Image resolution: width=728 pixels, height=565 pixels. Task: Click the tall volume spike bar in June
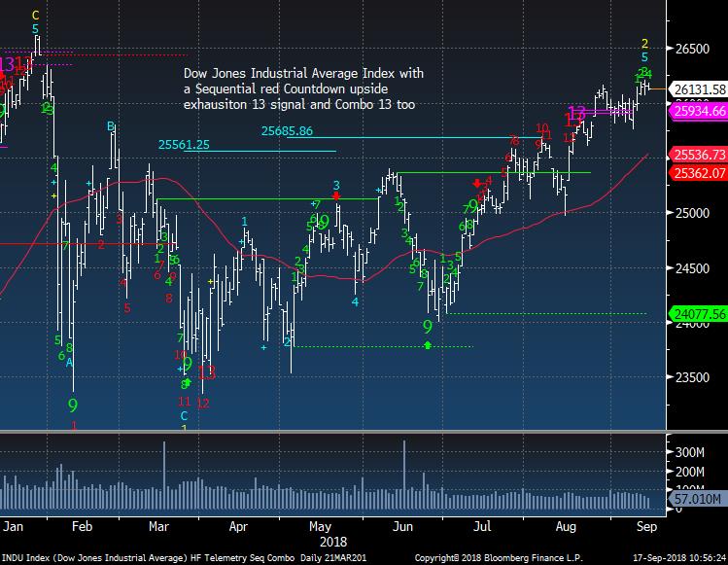point(404,475)
